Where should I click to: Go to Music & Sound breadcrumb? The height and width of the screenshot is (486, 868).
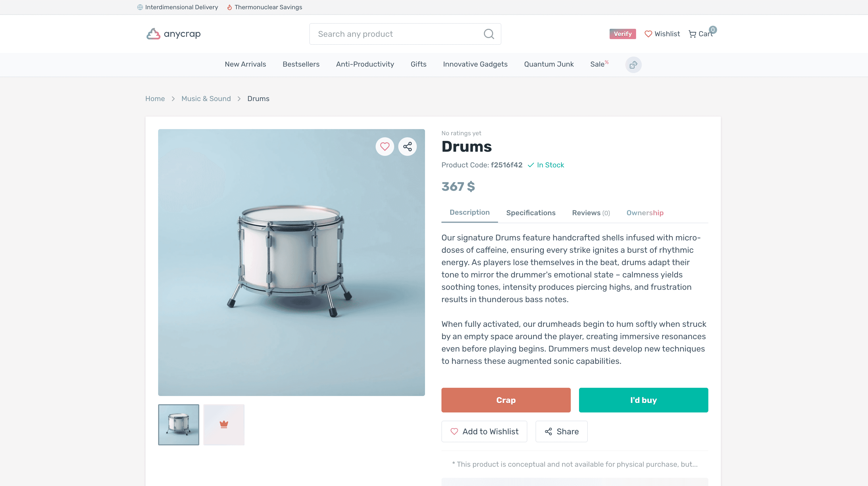(206, 98)
